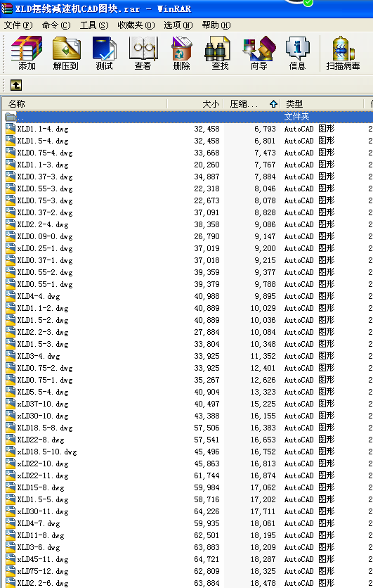The image size is (373, 588).
Task: Sort by 类型 column header
Action: pos(322,104)
